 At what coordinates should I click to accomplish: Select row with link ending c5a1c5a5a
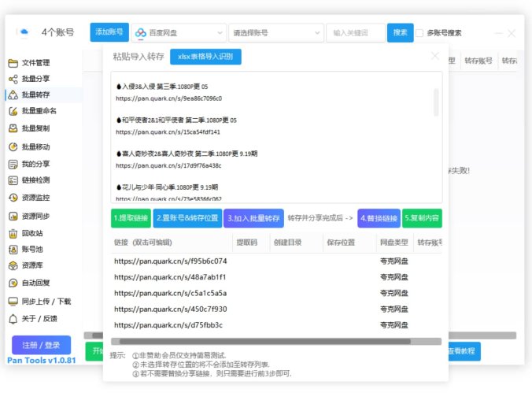point(276,293)
